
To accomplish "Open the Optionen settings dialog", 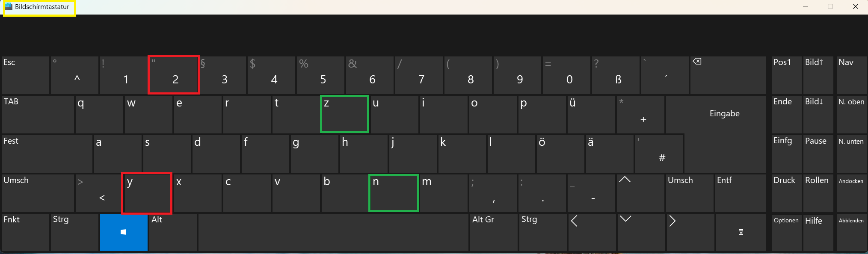I will click(786, 232).
